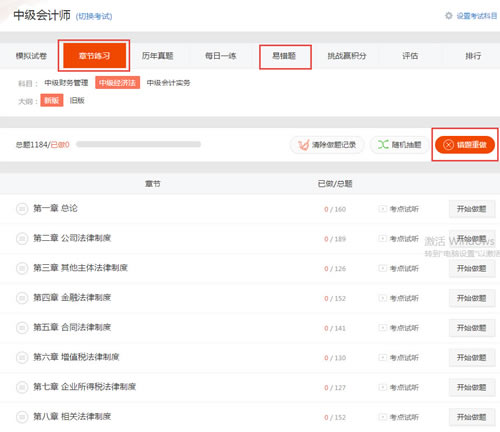Click the gear icon for exam subject settings

click(x=449, y=16)
